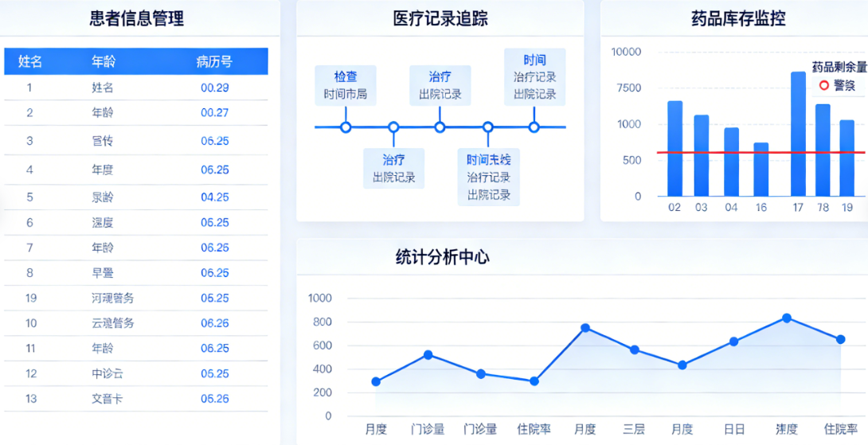Select row number 12 in patient table

(x=31, y=373)
